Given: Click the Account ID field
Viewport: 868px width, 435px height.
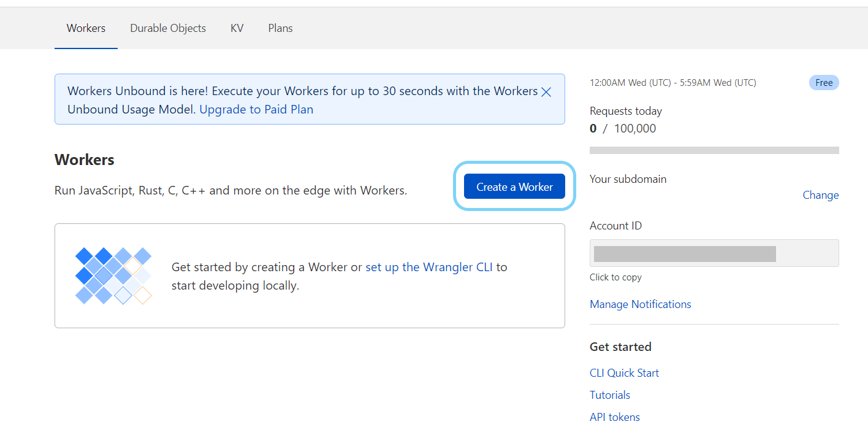Looking at the screenshot, I should pyautogui.click(x=714, y=253).
